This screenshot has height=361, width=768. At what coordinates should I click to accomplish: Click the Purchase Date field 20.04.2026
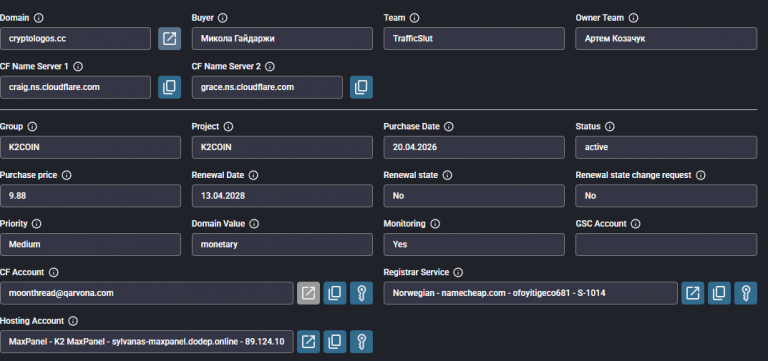(474, 147)
